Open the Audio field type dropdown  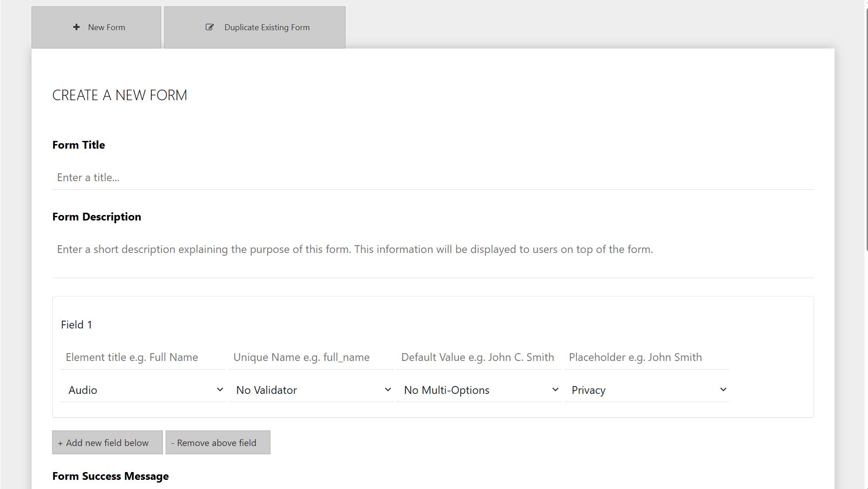click(143, 390)
